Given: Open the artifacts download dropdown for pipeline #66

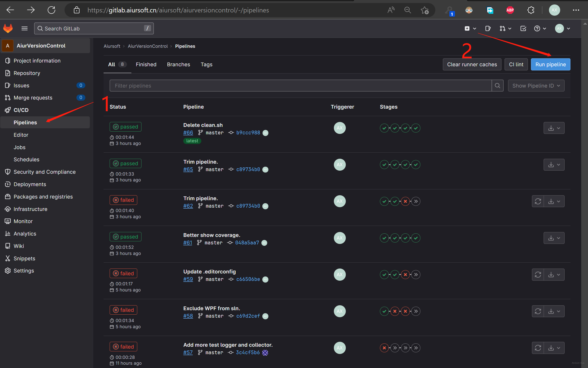Looking at the screenshot, I should click(x=554, y=128).
